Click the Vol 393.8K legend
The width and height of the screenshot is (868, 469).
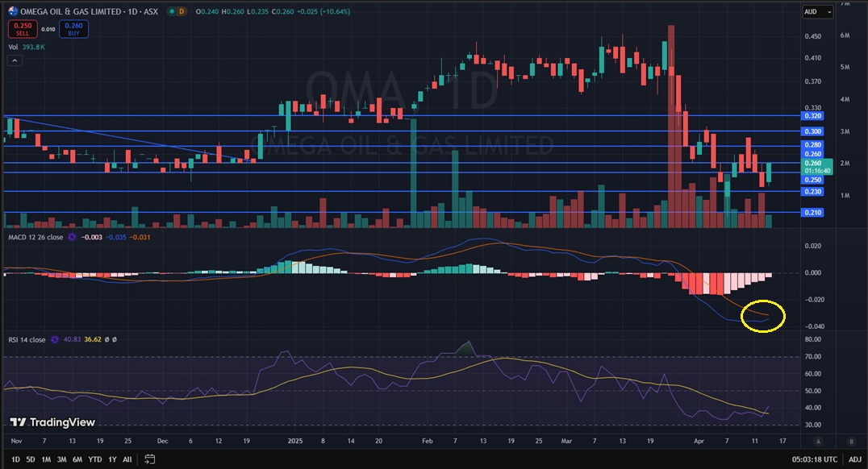[27, 47]
